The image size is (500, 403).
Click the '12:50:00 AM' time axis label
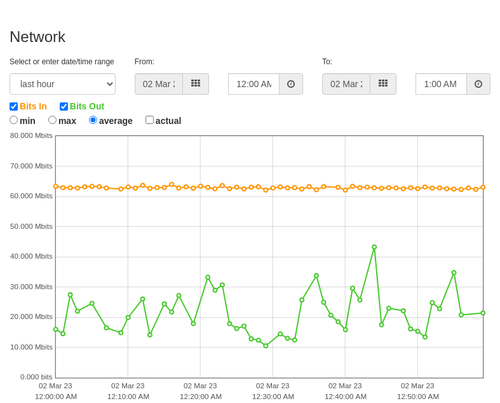tap(418, 397)
